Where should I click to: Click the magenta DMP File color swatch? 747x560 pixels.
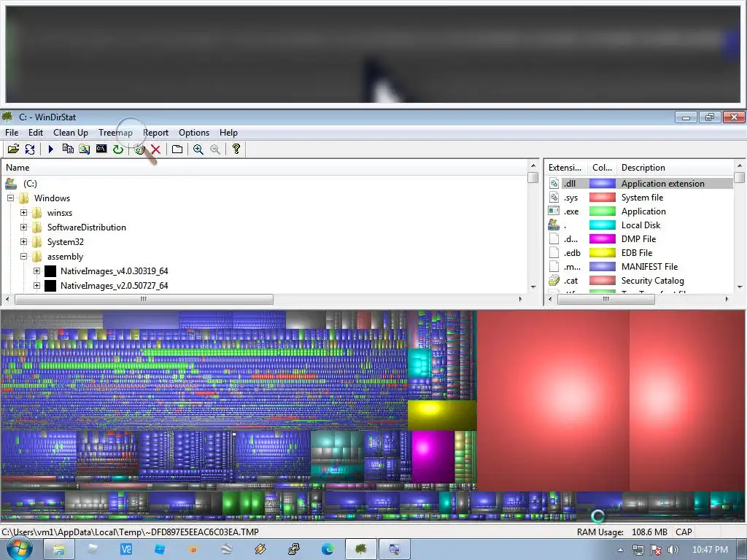tap(602, 239)
